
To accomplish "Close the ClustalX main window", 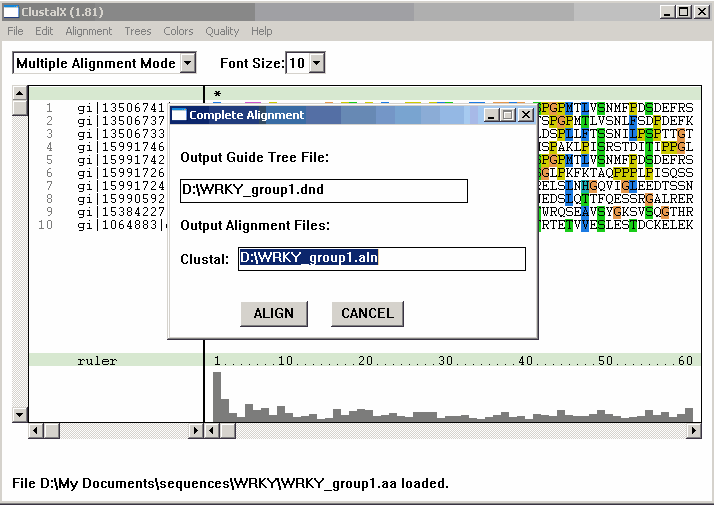I will pos(702,12).
